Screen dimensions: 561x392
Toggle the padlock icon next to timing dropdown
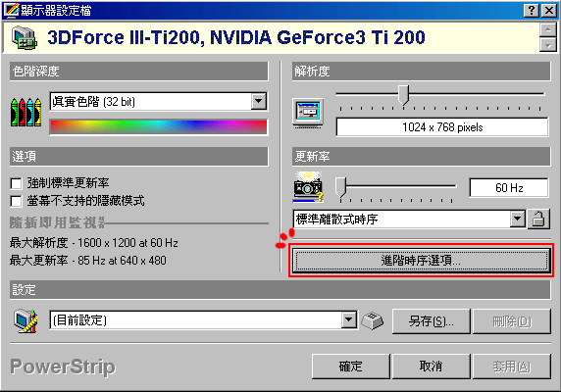click(x=538, y=219)
